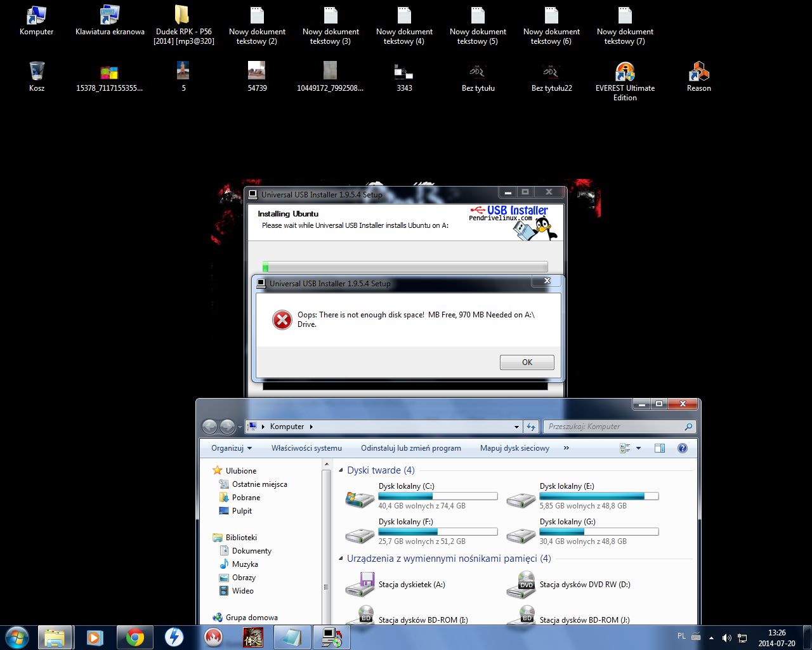The height and width of the screenshot is (650, 812).
Task: Select Dysk lokalny (E:) drive
Action: pyautogui.click(x=582, y=496)
